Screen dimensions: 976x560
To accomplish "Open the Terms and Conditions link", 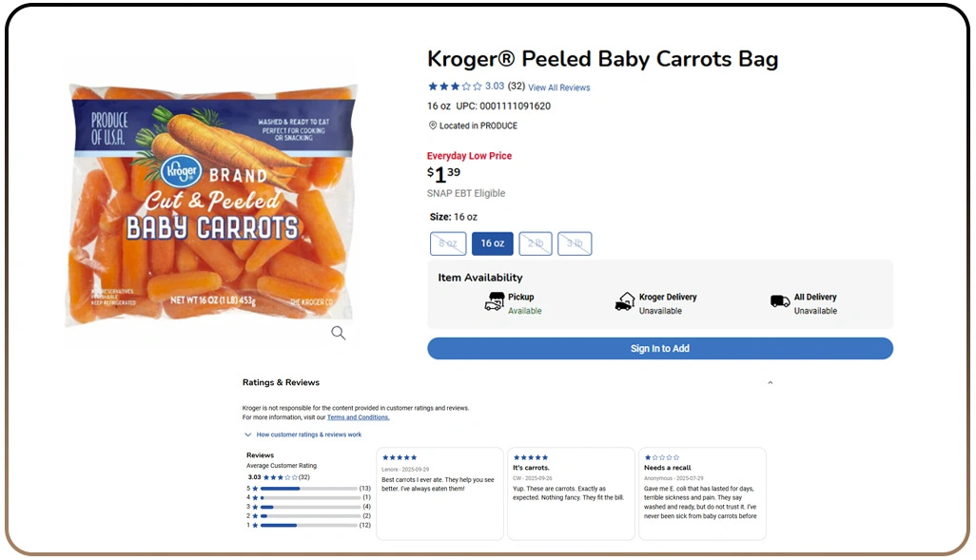I will coord(359,417).
